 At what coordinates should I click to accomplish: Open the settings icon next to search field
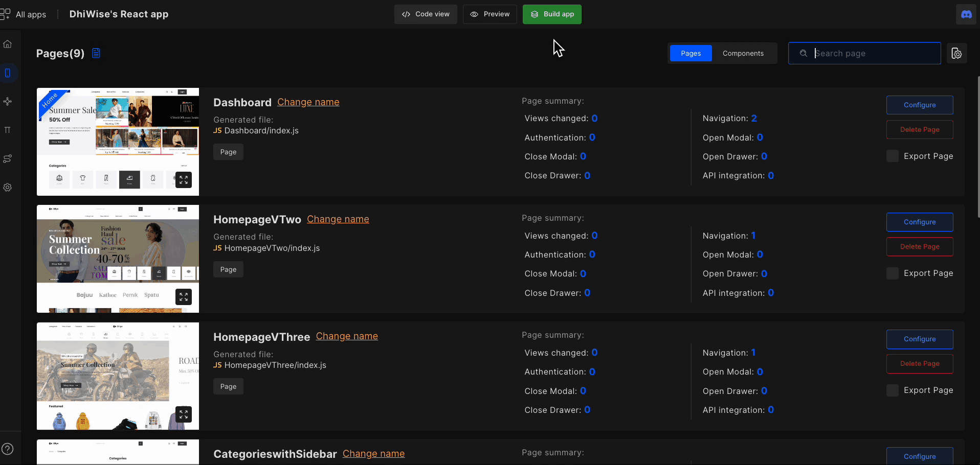coord(957,54)
